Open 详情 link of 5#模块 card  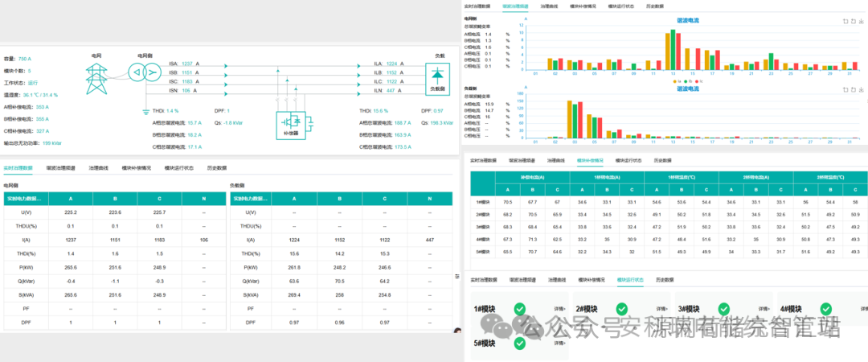[559, 343]
